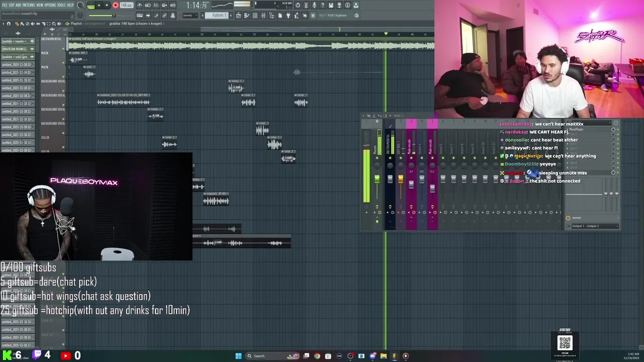Open the EDIT menu

click(12, 5)
